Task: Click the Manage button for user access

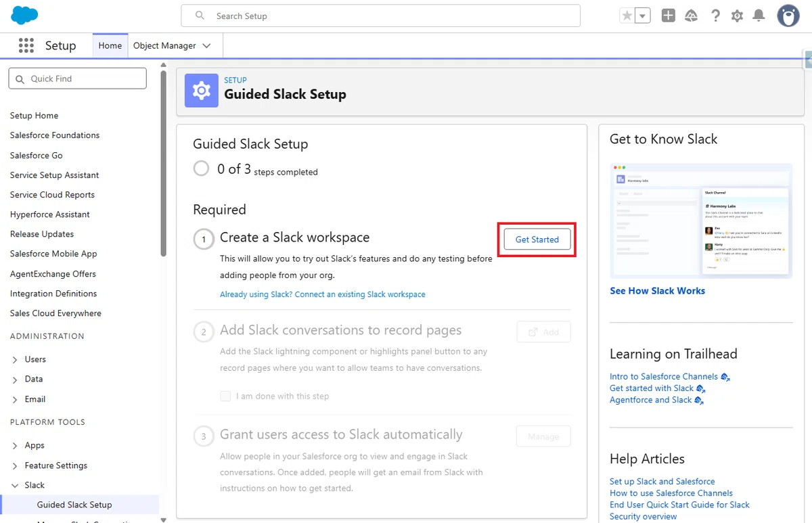Action: [543, 436]
